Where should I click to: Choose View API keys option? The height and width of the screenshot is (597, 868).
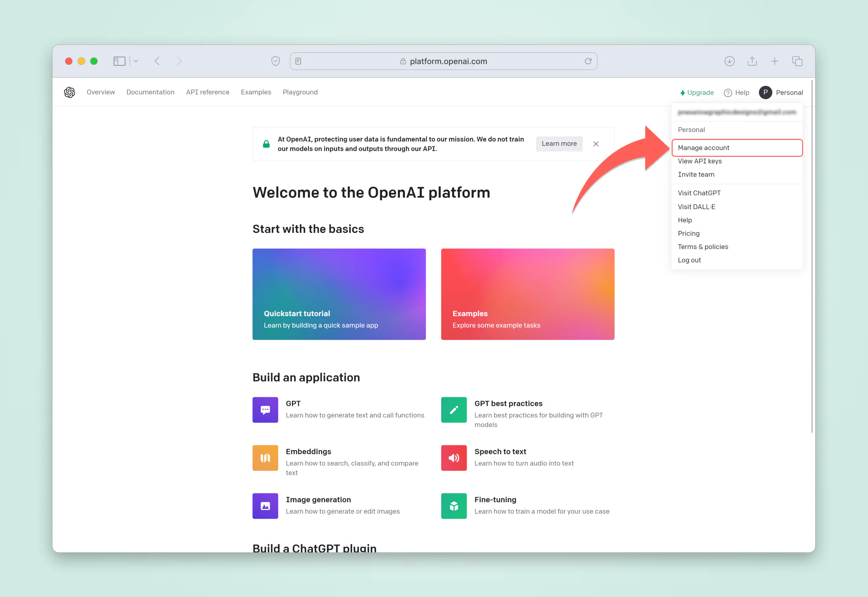coord(700,161)
